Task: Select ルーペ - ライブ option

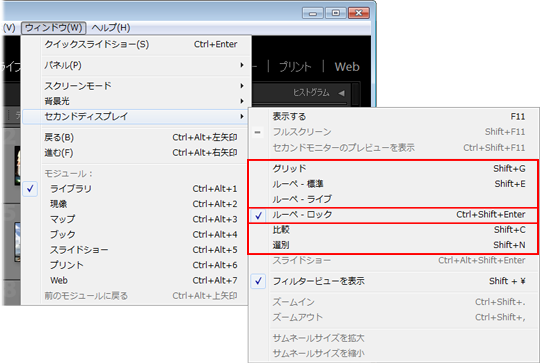Action: point(394,199)
